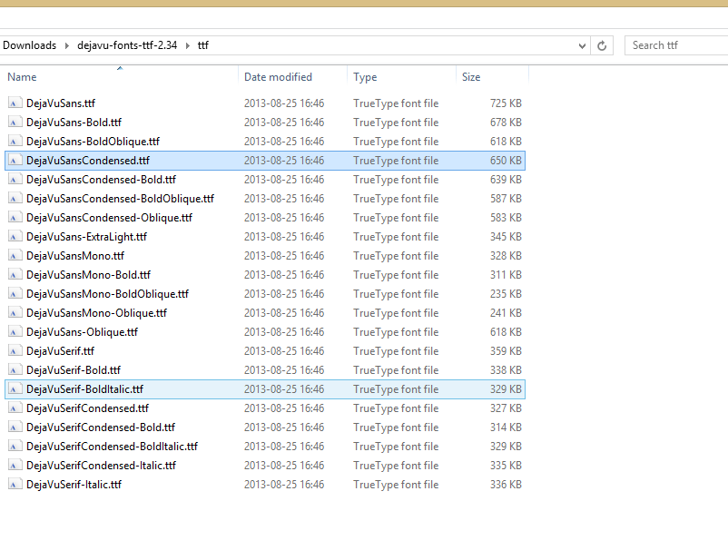This screenshot has width=728, height=560.
Task: Click the DejaVuSans-ExtraLight.ttf file icon
Action: click(15, 237)
